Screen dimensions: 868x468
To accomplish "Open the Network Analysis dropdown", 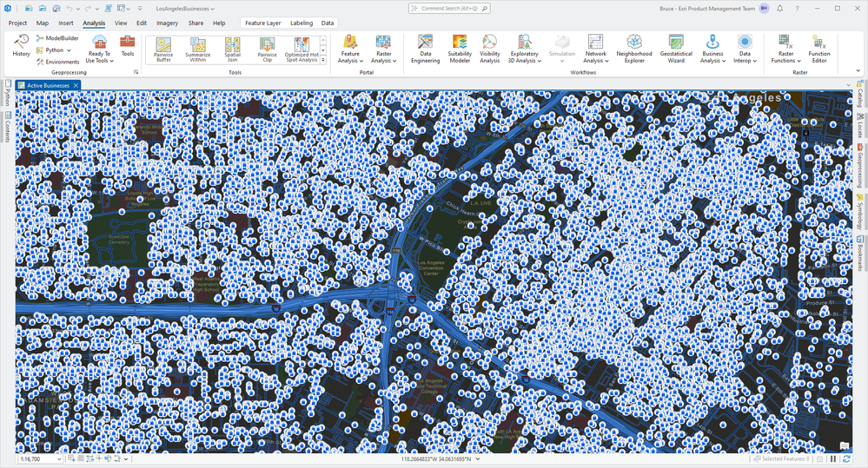I will pyautogui.click(x=596, y=49).
